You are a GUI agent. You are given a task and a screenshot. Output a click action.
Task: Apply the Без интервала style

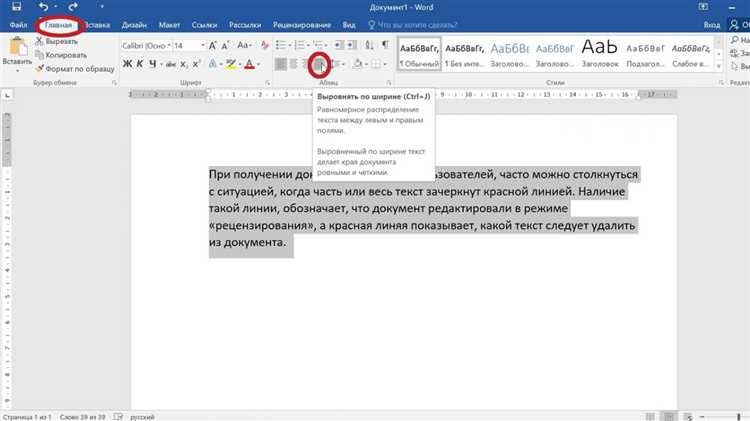tap(464, 54)
